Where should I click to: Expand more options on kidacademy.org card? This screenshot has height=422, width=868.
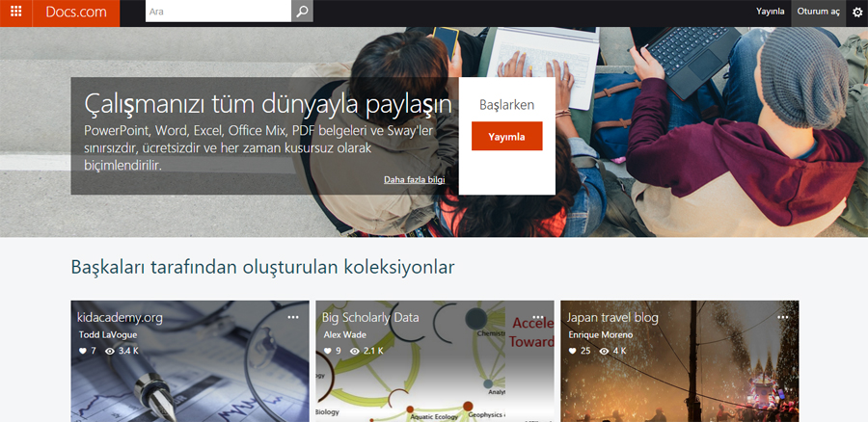click(x=293, y=317)
